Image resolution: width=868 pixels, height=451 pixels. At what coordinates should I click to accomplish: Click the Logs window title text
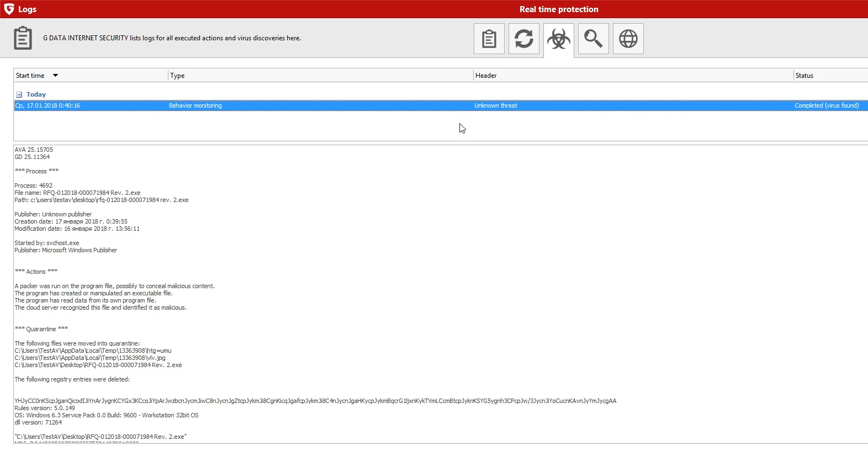coord(27,9)
